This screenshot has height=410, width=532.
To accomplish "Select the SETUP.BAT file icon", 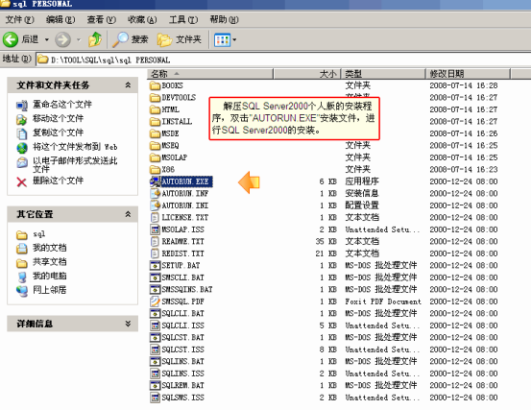I will pos(155,266).
